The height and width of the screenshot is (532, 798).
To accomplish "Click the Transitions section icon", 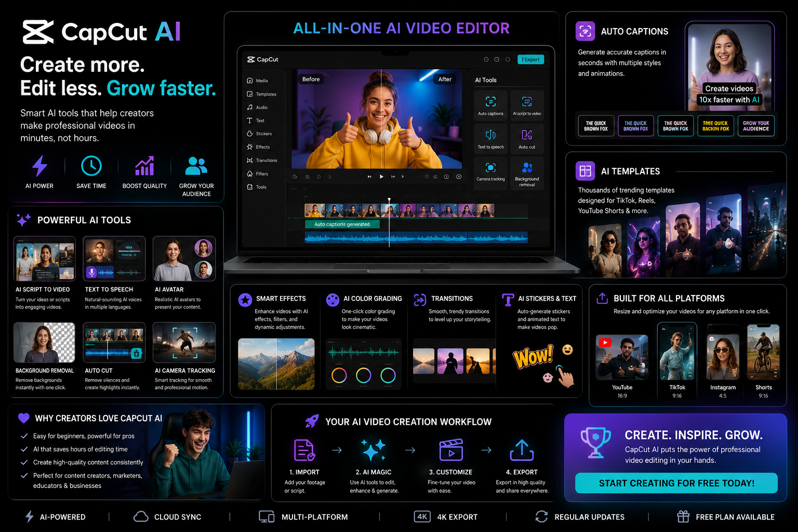I will pyautogui.click(x=420, y=300).
